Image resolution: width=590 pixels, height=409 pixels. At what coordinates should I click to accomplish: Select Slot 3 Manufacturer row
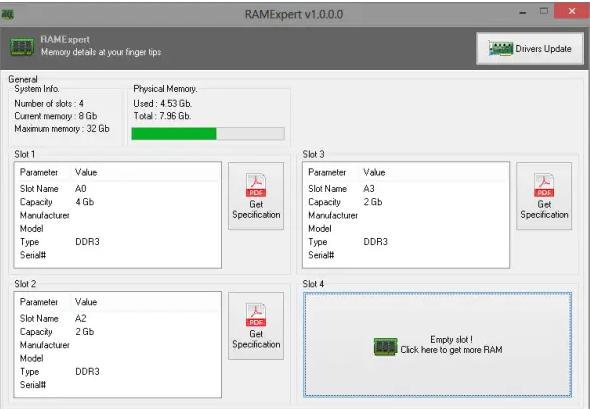click(x=406, y=216)
